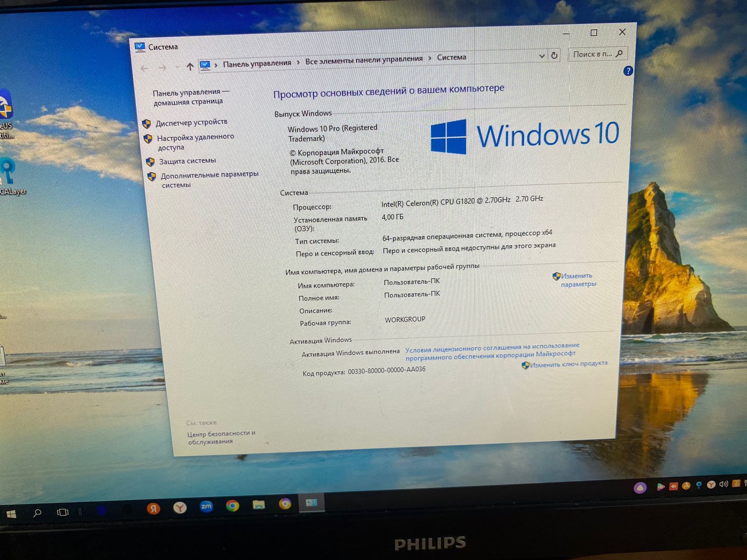Open purple-yellow shield app on taskbar
The image size is (747, 560).
tap(285, 504)
